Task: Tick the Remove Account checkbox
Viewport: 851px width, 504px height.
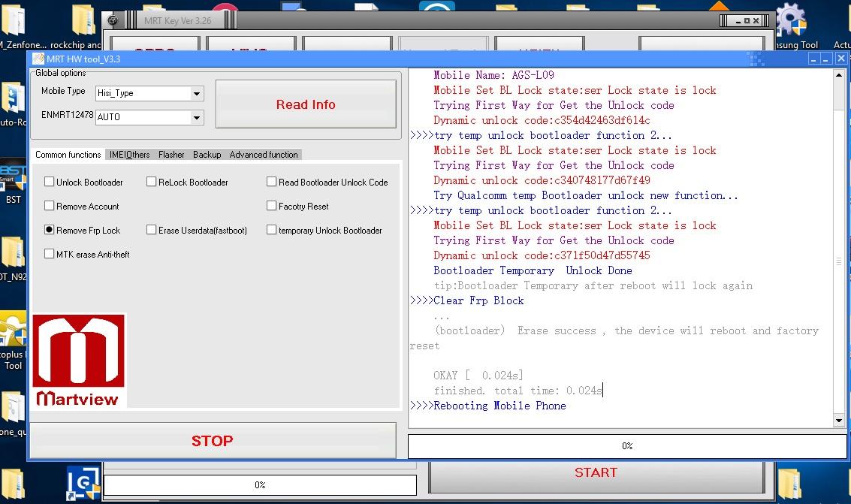Action: point(50,206)
